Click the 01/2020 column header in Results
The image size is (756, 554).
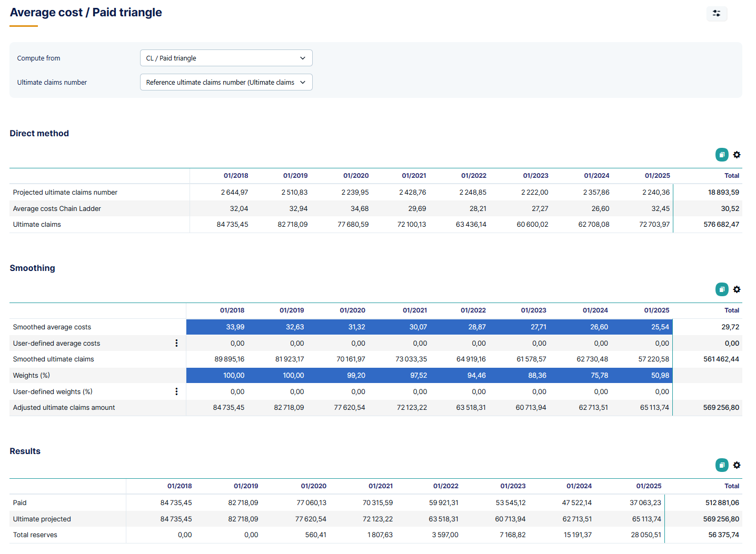313,486
